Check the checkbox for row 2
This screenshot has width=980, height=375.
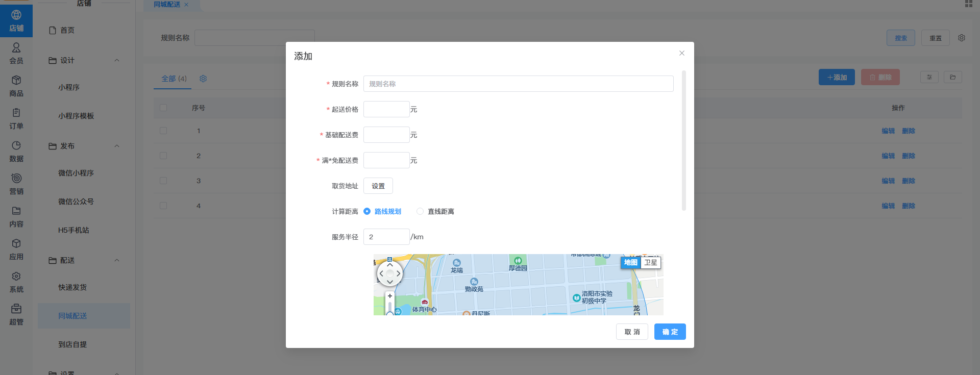[x=163, y=156]
